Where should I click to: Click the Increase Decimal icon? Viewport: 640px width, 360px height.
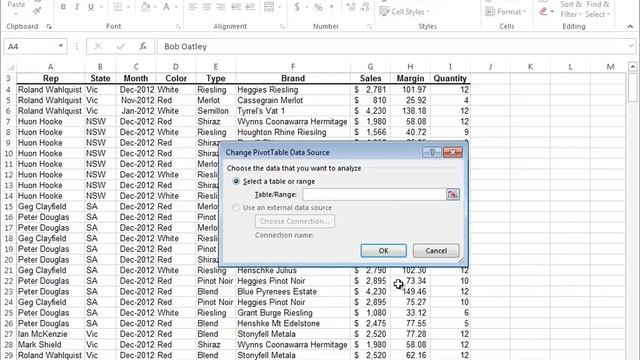[x=351, y=7]
